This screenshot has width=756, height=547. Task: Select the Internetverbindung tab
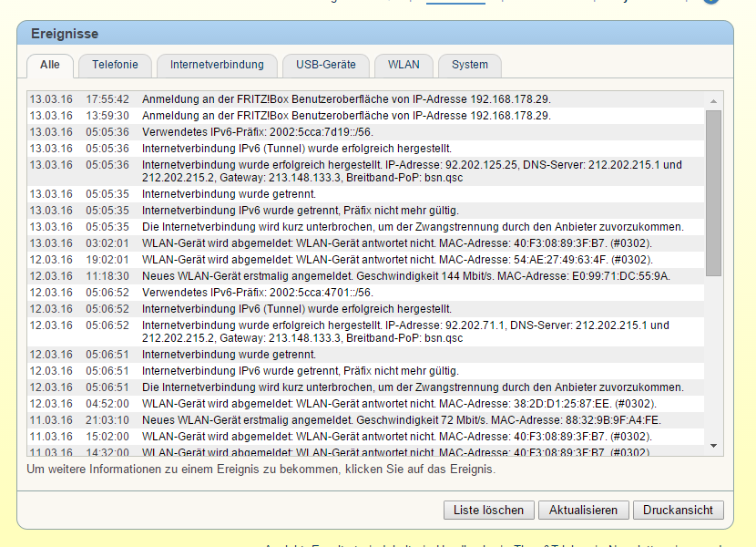(217, 66)
